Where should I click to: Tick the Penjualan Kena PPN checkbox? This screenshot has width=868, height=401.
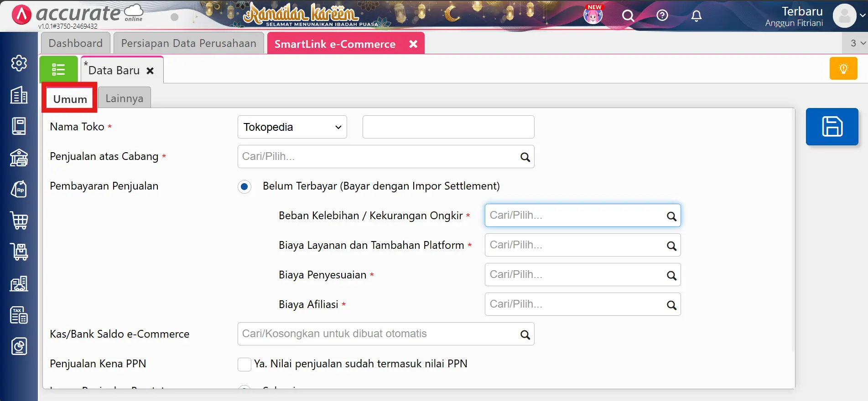(x=244, y=364)
